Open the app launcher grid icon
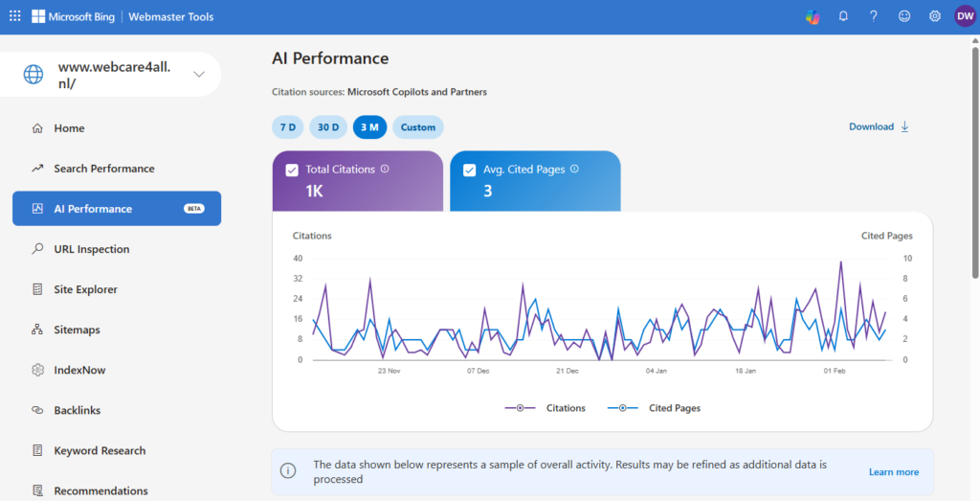The image size is (980, 501). click(15, 16)
